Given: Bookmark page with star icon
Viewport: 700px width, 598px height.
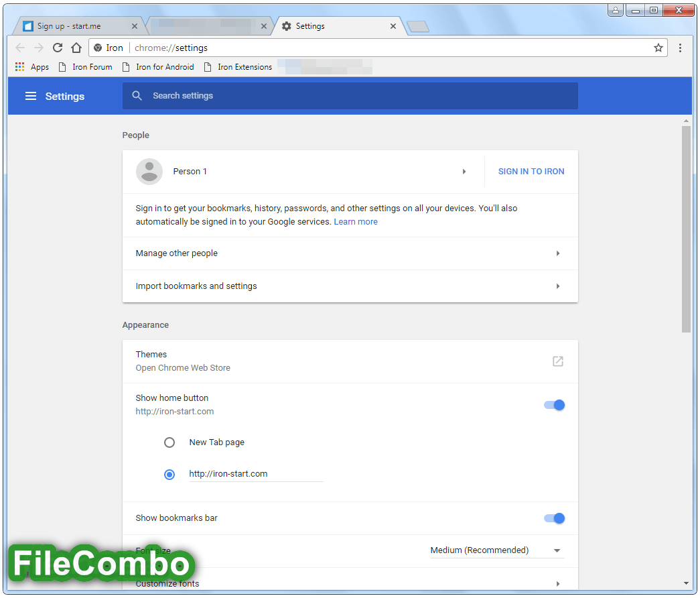Looking at the screenshot, I should click(658, 48).
